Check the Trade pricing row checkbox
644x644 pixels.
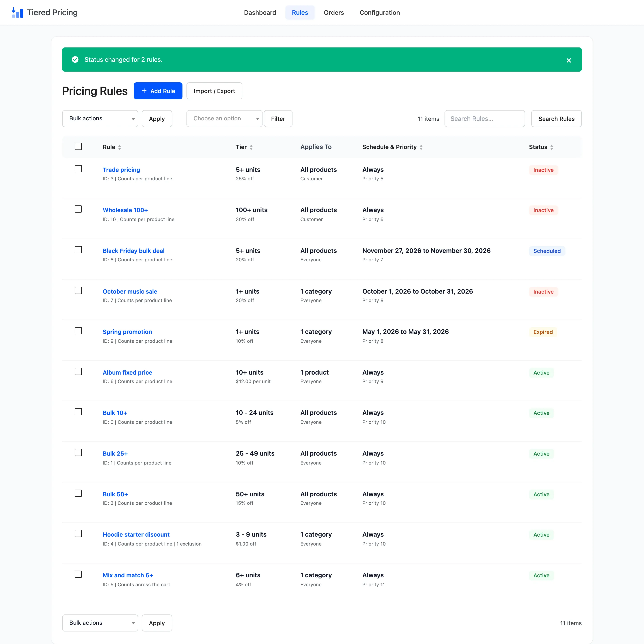click(78, 169)
